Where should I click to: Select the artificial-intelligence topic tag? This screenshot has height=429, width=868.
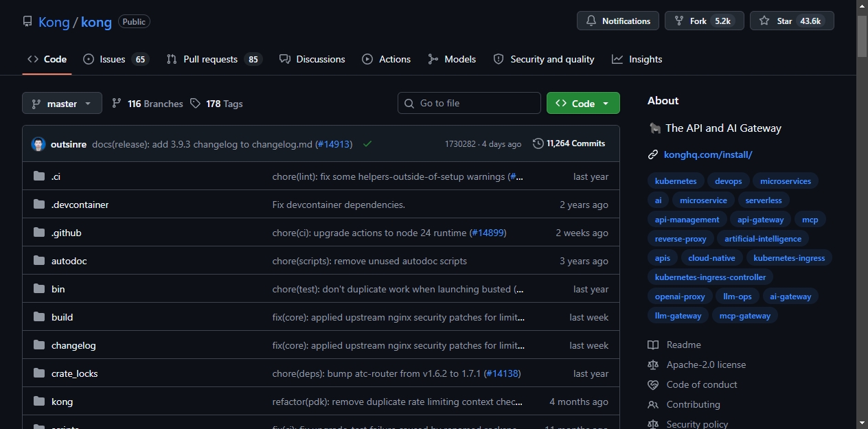click(x=763, y=239)
